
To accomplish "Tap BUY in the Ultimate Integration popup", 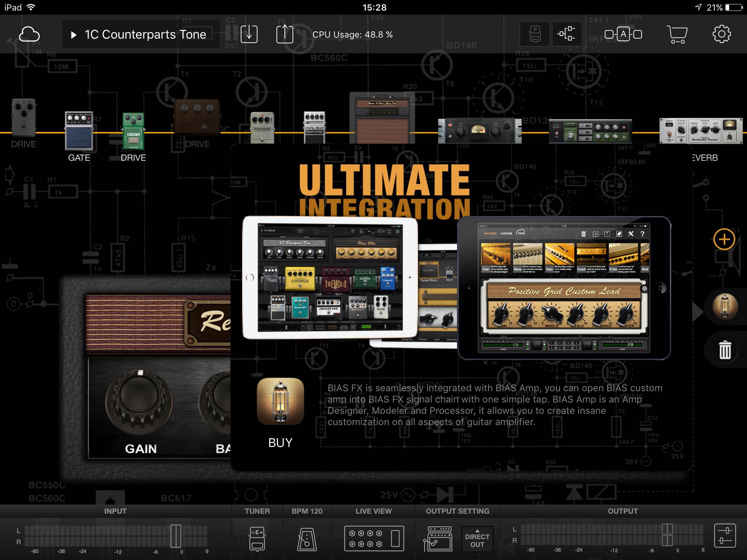I will point(280,443).
